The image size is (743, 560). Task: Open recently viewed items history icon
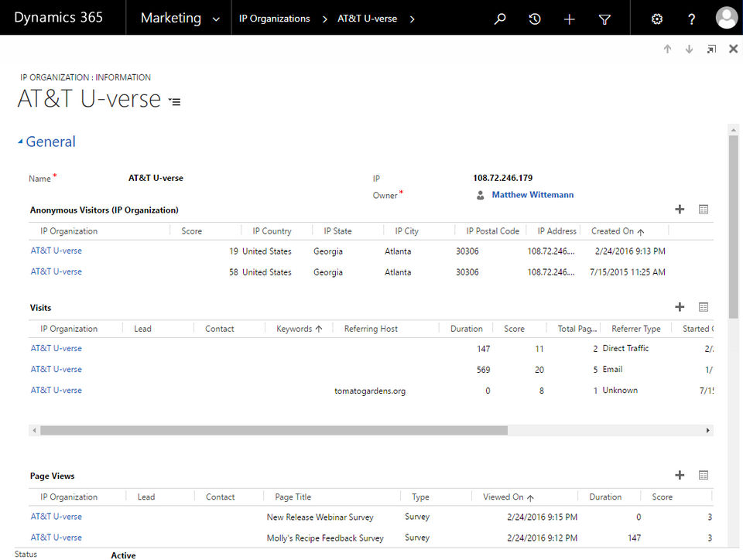click(x=535, y=19)
